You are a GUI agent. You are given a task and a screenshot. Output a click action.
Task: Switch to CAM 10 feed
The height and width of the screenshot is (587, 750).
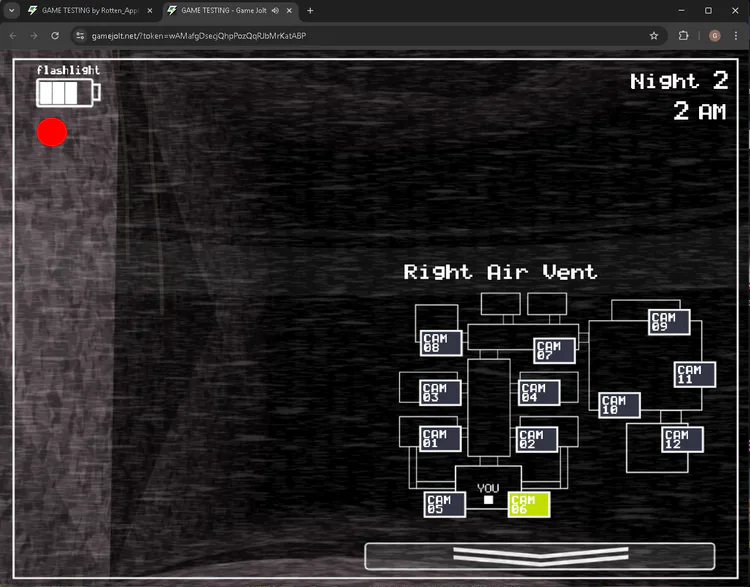[619, 405]
